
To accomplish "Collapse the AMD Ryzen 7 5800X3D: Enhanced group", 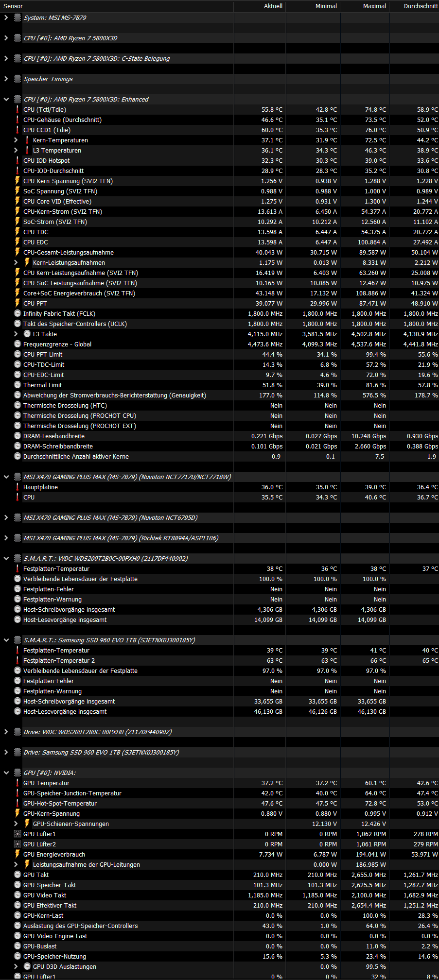I will [x=6, y=99].
